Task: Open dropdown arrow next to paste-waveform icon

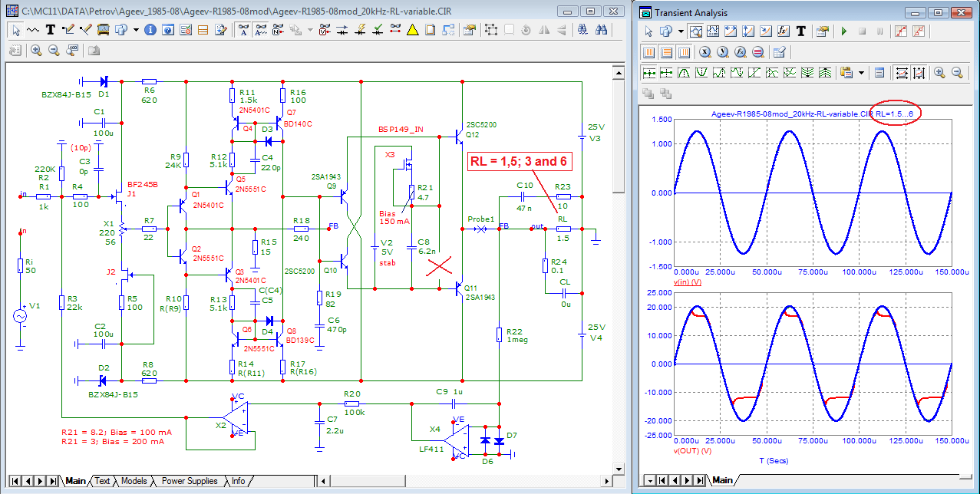Action: [861, 73]
